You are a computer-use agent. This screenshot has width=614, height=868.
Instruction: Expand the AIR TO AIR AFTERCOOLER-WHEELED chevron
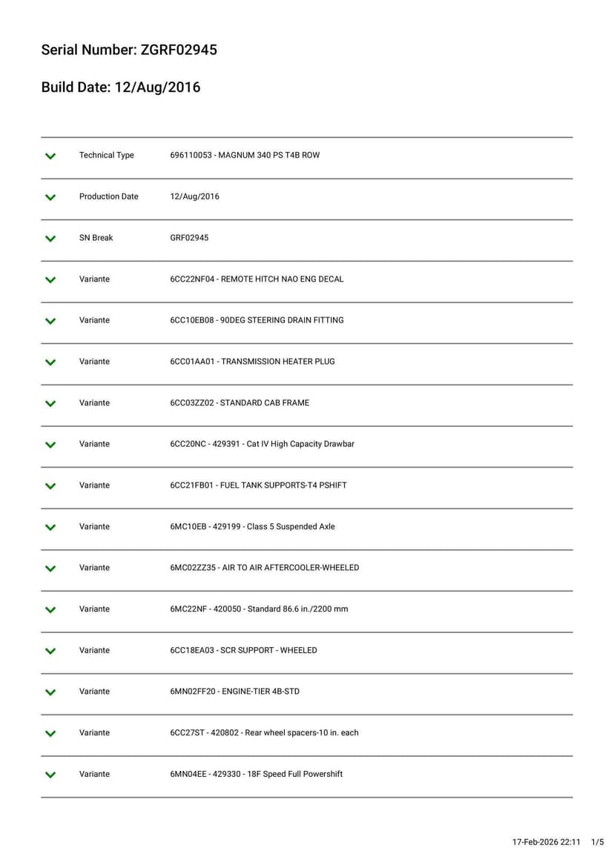click(x=50, y=569)
